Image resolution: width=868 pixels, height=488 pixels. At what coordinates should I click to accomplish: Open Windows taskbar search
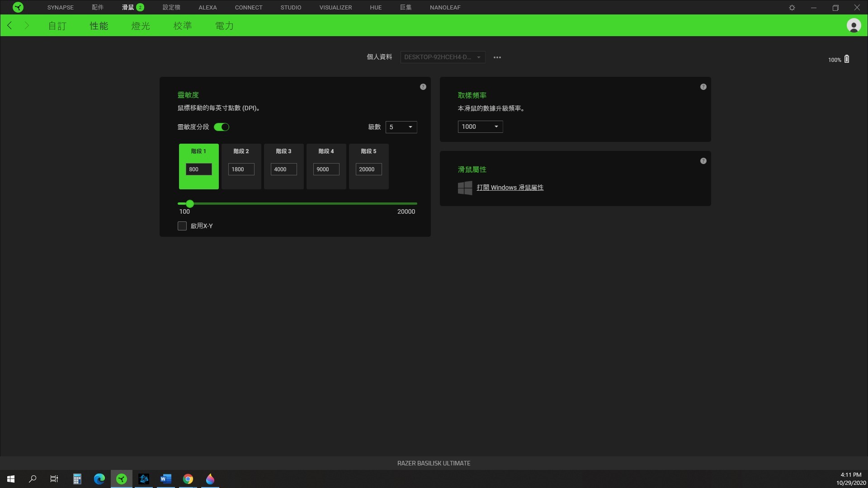pos(33,479)
